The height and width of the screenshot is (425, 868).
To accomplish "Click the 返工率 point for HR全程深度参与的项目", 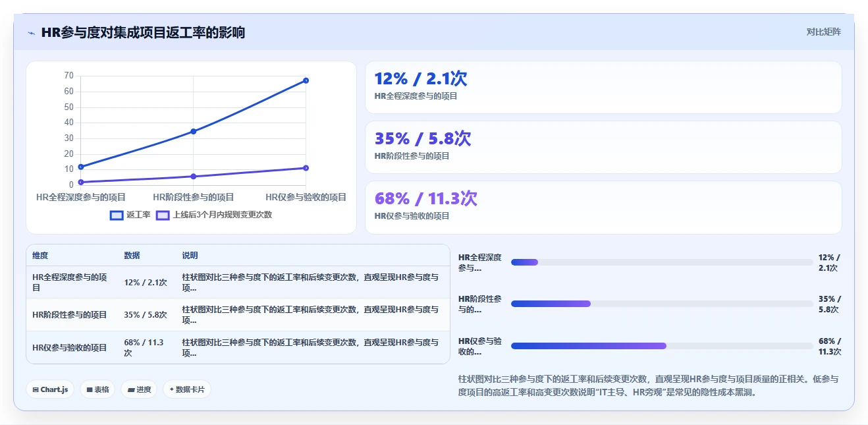I will coord(80,167).
